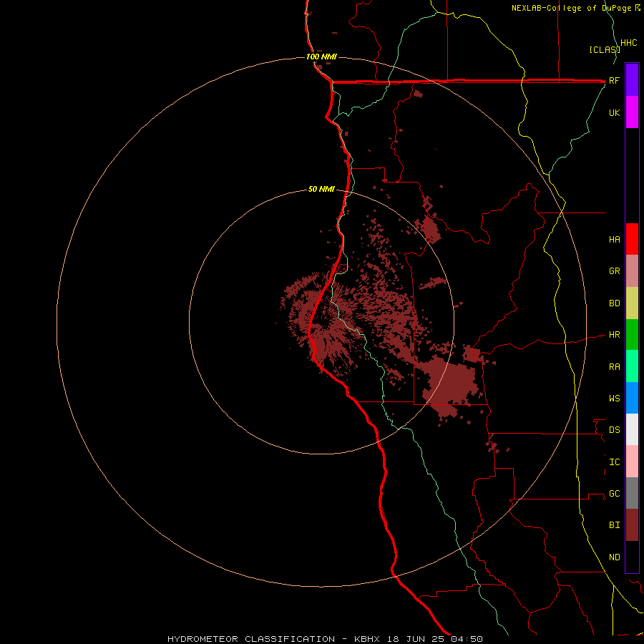Click the GC legend label text
Image resolution: width=644 pixels, height=644 pixels.
(x=615, y=494)
